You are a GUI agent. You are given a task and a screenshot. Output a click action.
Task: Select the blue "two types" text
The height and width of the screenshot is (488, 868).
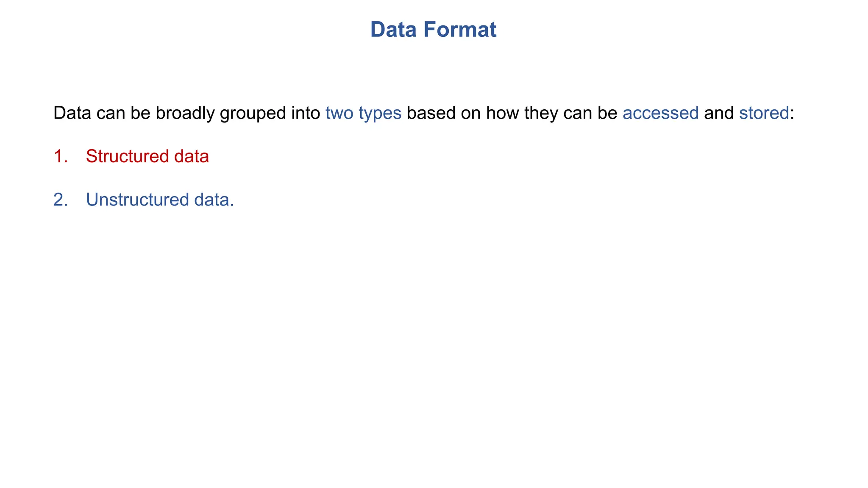tap(363, 113)
